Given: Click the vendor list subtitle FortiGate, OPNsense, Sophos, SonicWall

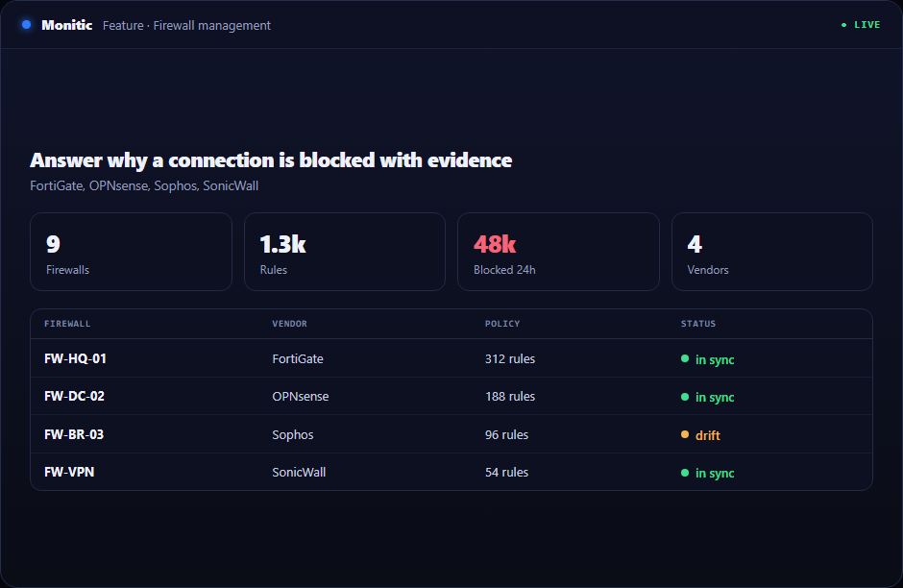Looking at the screenshot, I should [x=144, y=186].
